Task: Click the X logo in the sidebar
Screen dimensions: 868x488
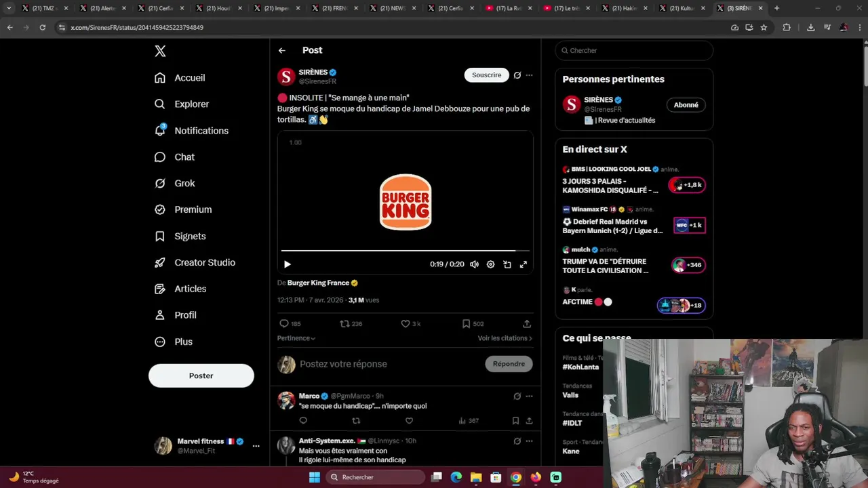Action: [160, 51]
